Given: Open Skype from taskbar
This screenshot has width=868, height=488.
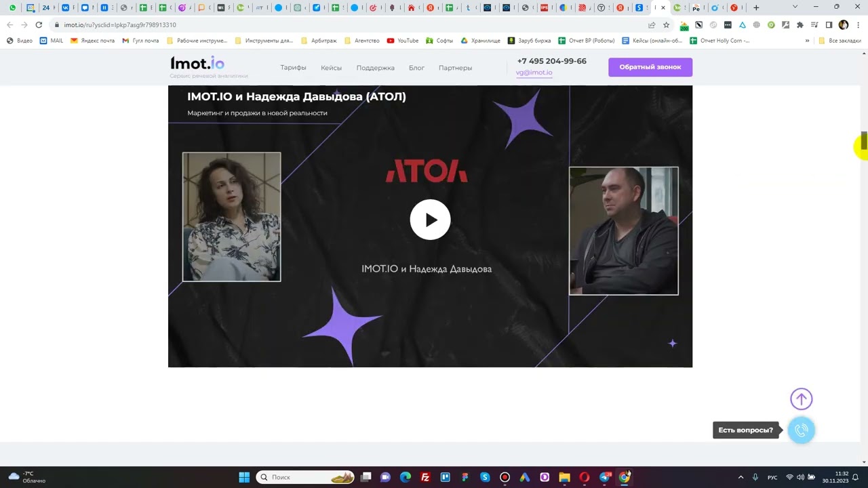Looking at the screenshot, I should pyautogui.click(x=485, y=477).
